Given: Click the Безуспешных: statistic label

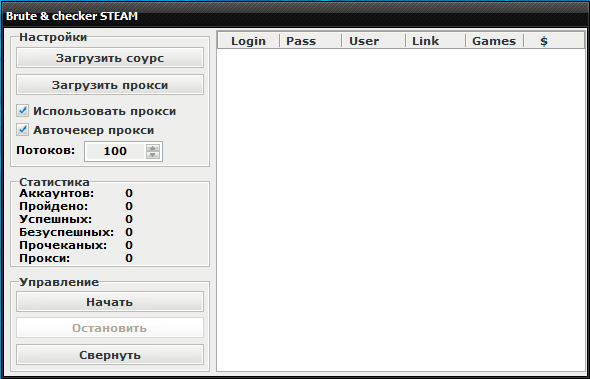Looking at the screenshot, I should [67, 232].
